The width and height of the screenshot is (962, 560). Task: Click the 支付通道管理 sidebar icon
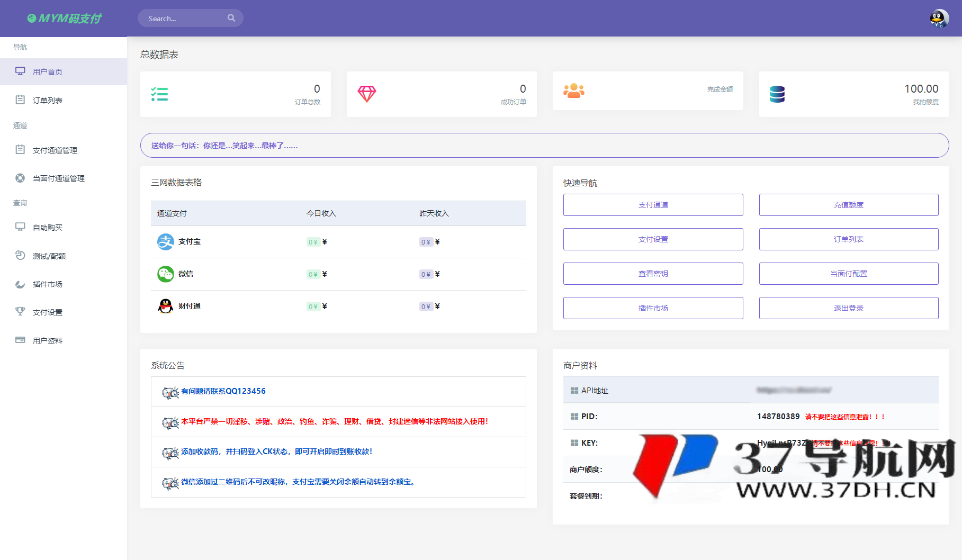pyautogui.click(x=20, y=150)
